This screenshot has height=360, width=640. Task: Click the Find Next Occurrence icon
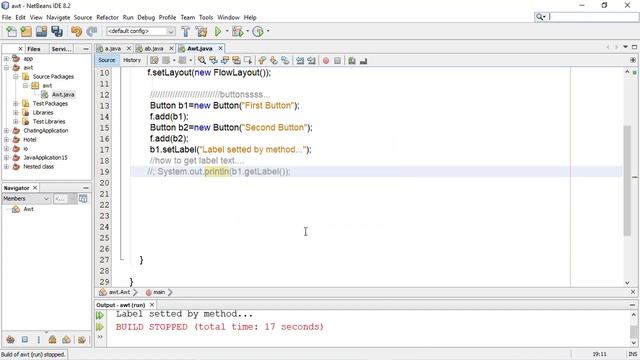(224, 60)
